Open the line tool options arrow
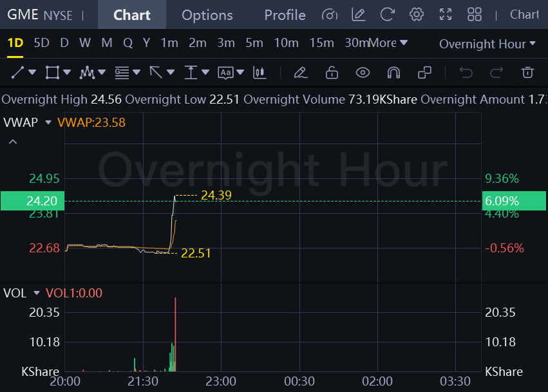Viewport: 548px width, 392px height. coord(32,72)
